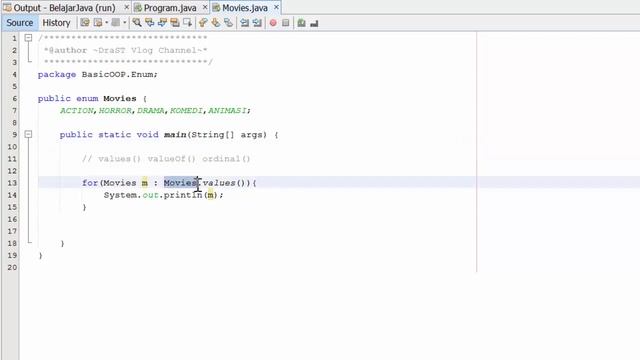Click 'BasicOOP.Enum;' package name text
Viewport: 640px width, 360px height.
[x=120, y=75]
